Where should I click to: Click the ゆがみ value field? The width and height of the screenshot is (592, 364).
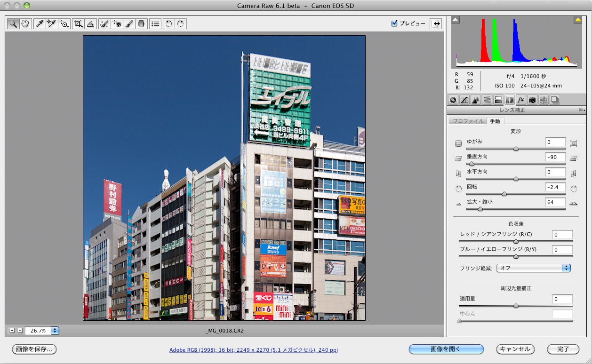point(555,142)
